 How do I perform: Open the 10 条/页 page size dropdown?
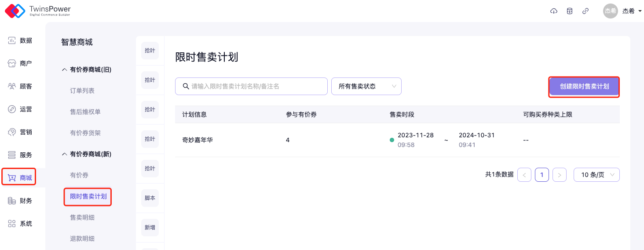(596, 175)
